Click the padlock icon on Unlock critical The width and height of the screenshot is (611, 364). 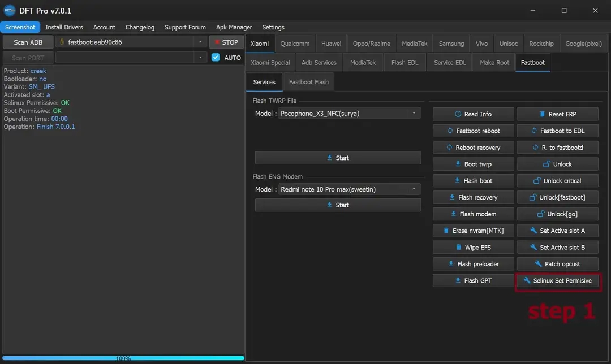537,181
